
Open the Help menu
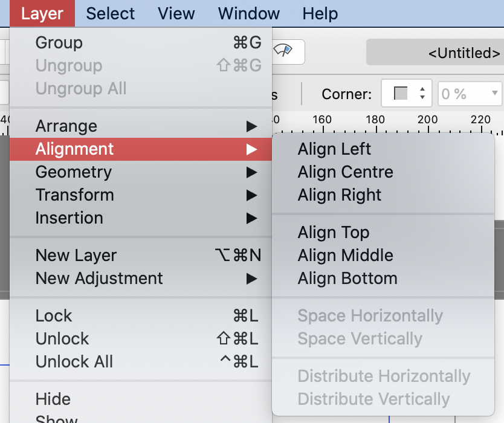point(320,13)
